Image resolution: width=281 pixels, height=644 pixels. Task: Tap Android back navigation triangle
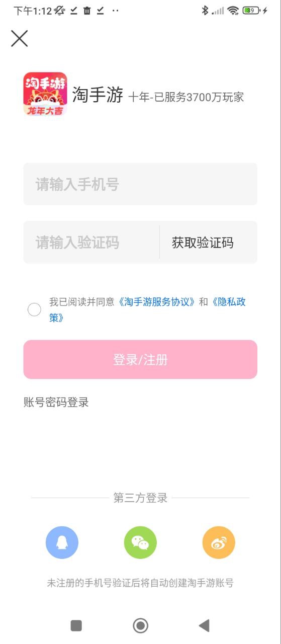point(204,625)
